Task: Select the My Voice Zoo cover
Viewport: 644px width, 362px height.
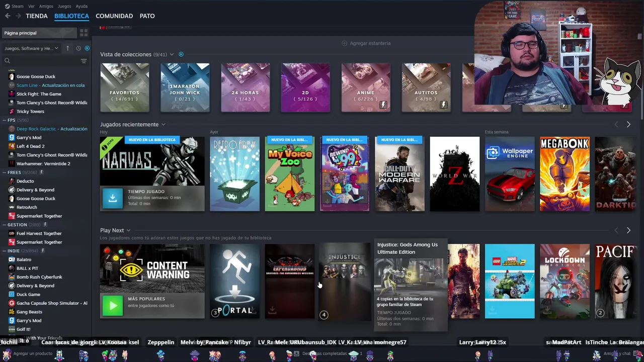Action: tap(290, 174)
